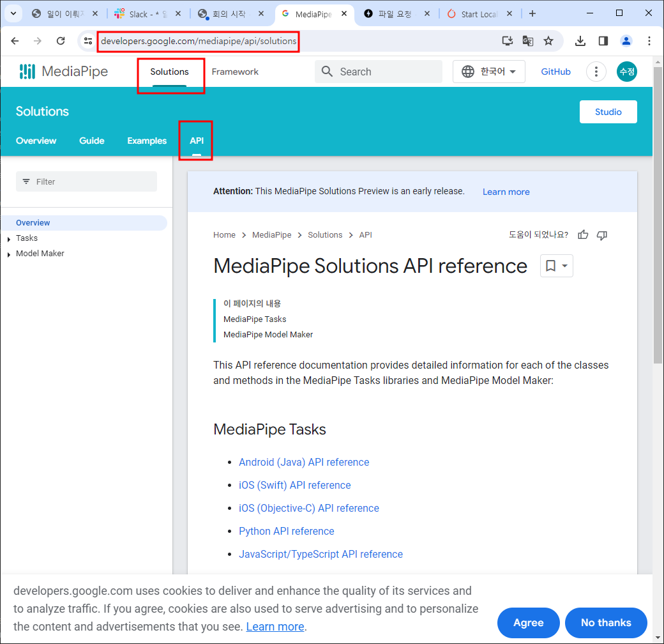This screenshot has height=644, width=664.
Task: Click the page vertical scrollbar thumb
Action: coord(658,215)
